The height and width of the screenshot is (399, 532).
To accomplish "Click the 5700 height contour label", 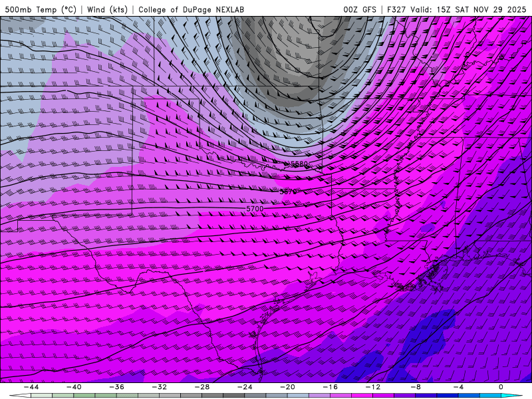I will point(255,209).
